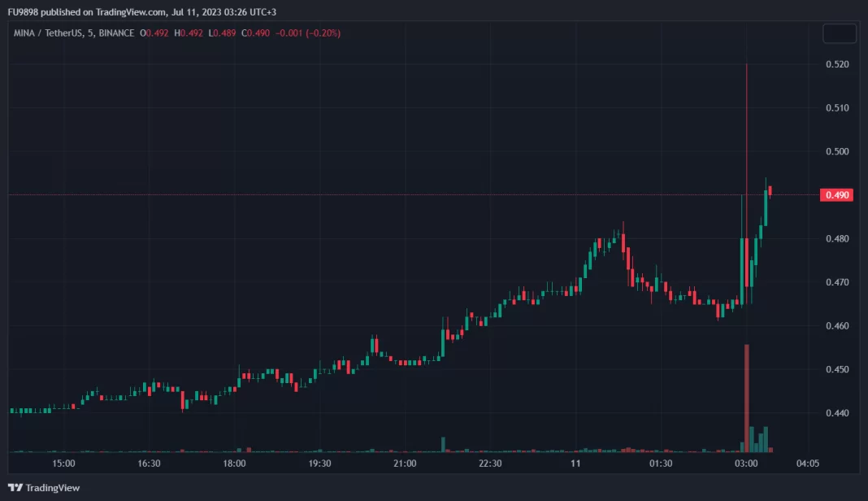Image resolution: width=868 pixels, height=501 pixels.
Task: Click the 04:05 time axis label
Action: coord(807,464)
